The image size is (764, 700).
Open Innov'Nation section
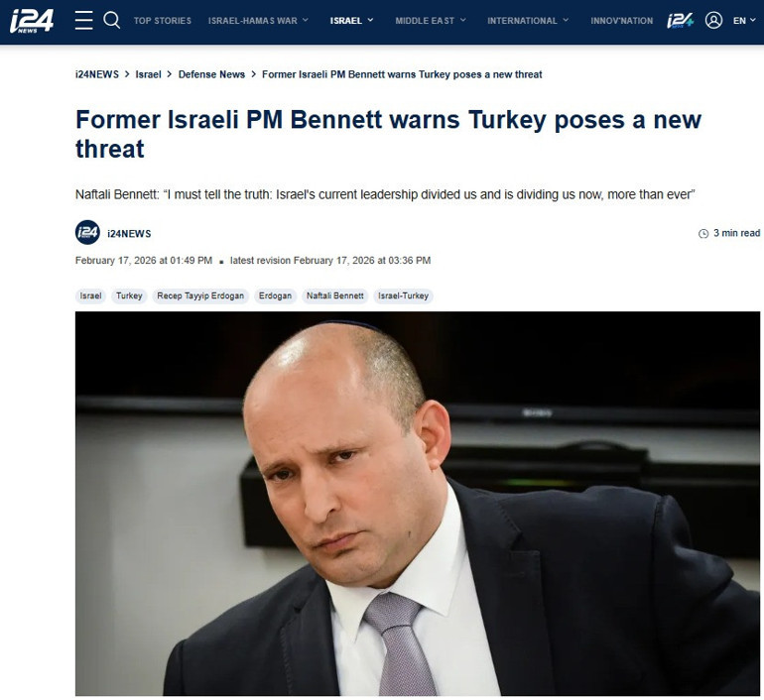pos(622,21)
